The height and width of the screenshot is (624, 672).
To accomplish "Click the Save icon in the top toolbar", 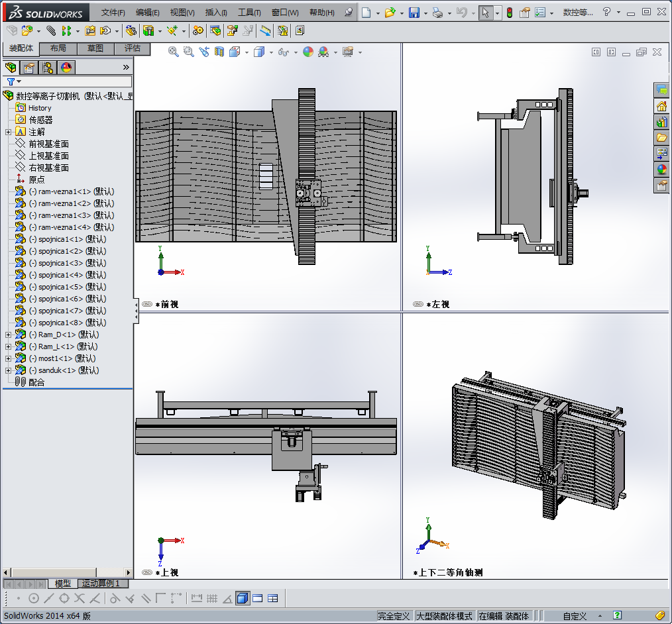I will 414,13.
